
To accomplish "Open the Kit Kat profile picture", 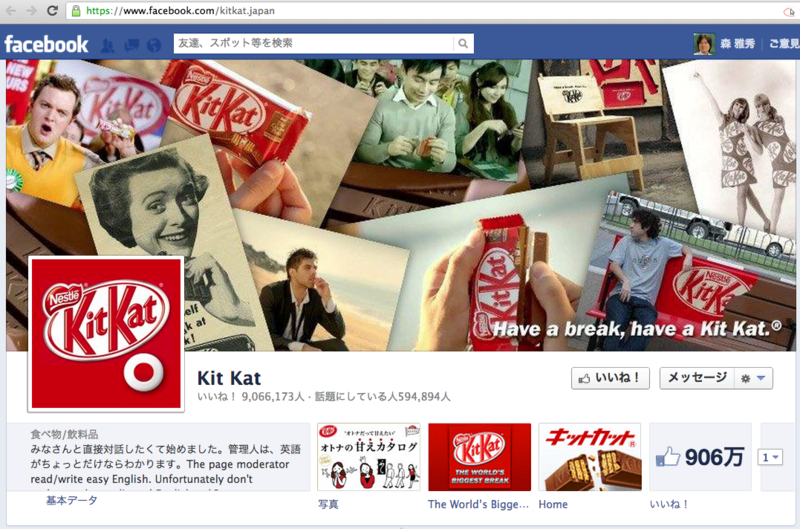I will click(106, 334).
